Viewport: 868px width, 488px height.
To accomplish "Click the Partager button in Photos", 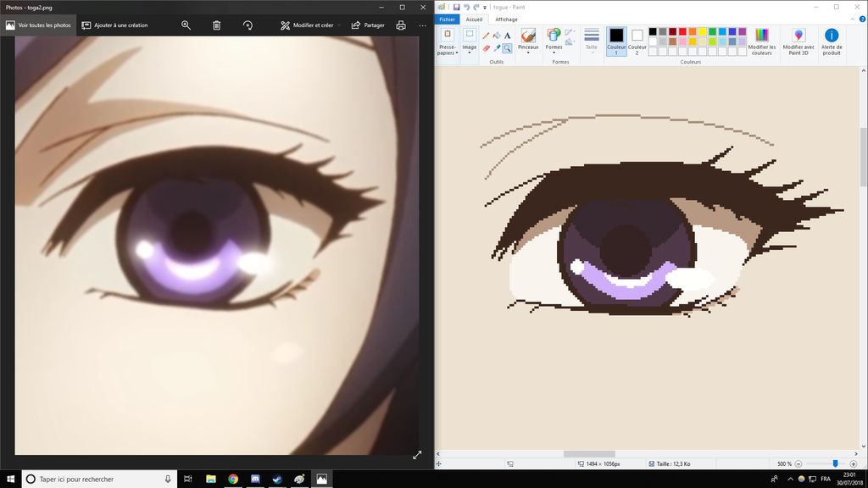I will (368, 25).
